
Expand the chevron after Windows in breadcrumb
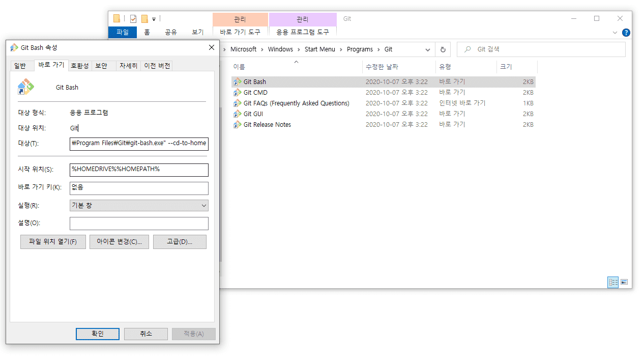point(299,49)
